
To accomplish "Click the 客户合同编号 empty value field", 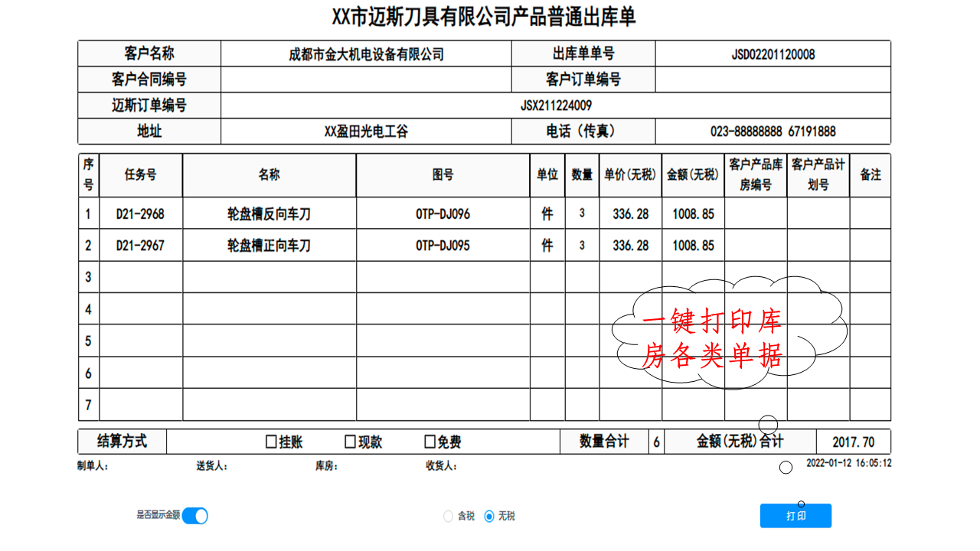I will click(x=366, y=80).
